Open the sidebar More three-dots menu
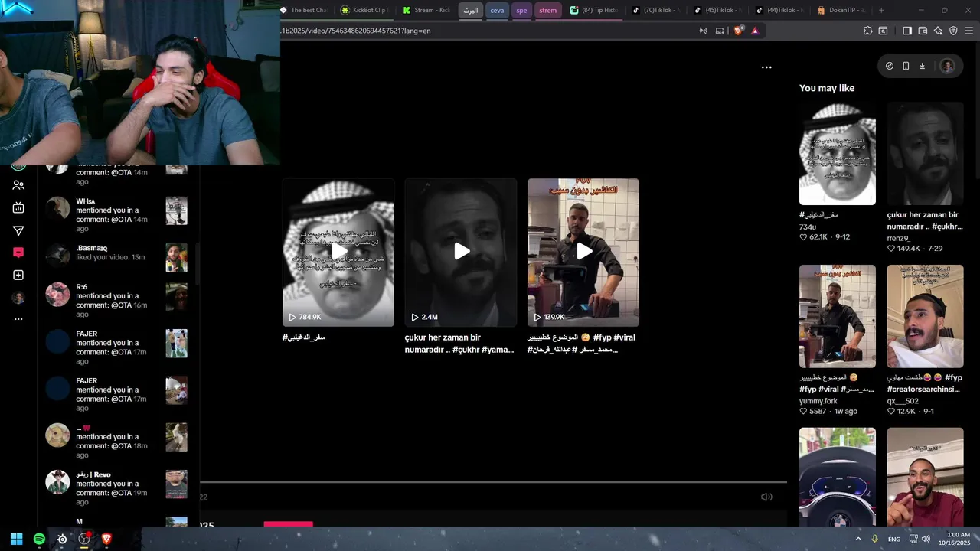Screen dimensions: 980x551 click(x=18, y=319)
